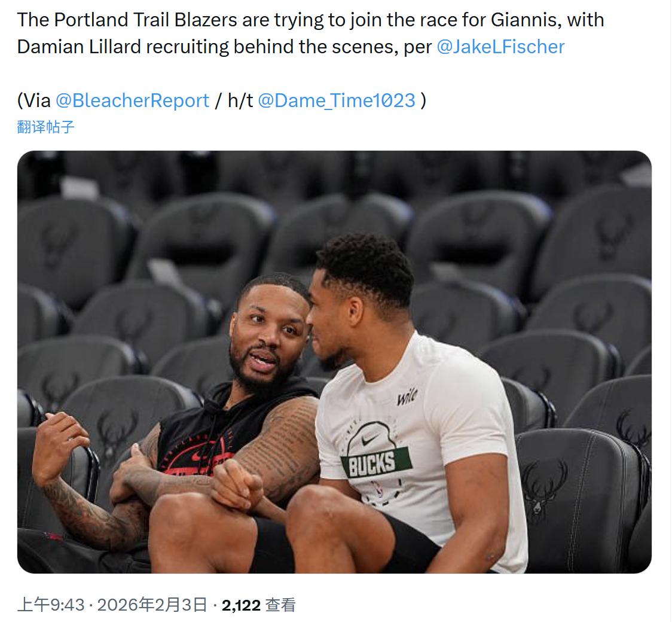Screen dimensions: 672x622
Task: Click the 2,122 view count
Action: pos(242,605)
